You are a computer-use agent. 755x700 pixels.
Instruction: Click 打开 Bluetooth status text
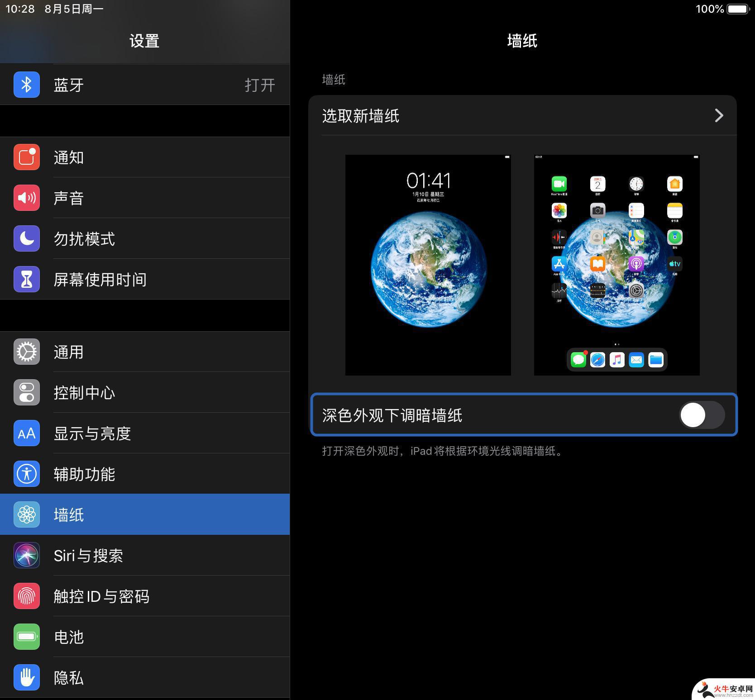point(260,85)
